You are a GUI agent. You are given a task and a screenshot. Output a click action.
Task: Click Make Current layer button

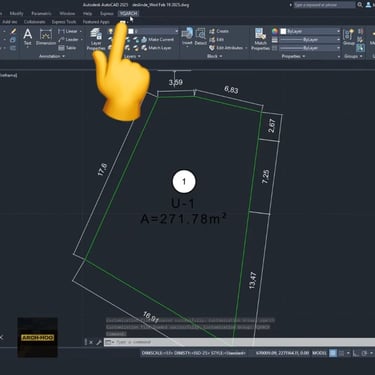tap(158, 39)
